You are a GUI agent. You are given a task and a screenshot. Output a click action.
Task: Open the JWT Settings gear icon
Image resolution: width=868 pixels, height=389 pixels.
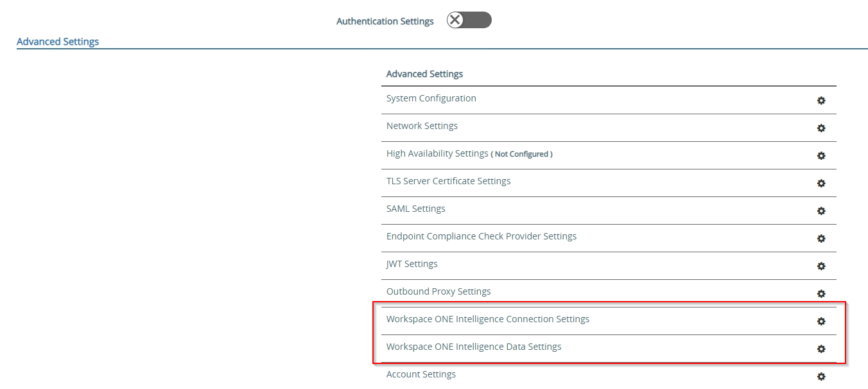click(x=821, y=266)
